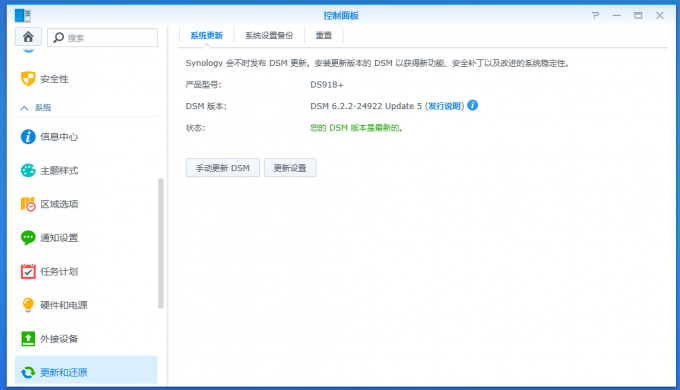Maximize the Control Panel window
This screenshot has width=680, height=390.
(x=638, y=16)
